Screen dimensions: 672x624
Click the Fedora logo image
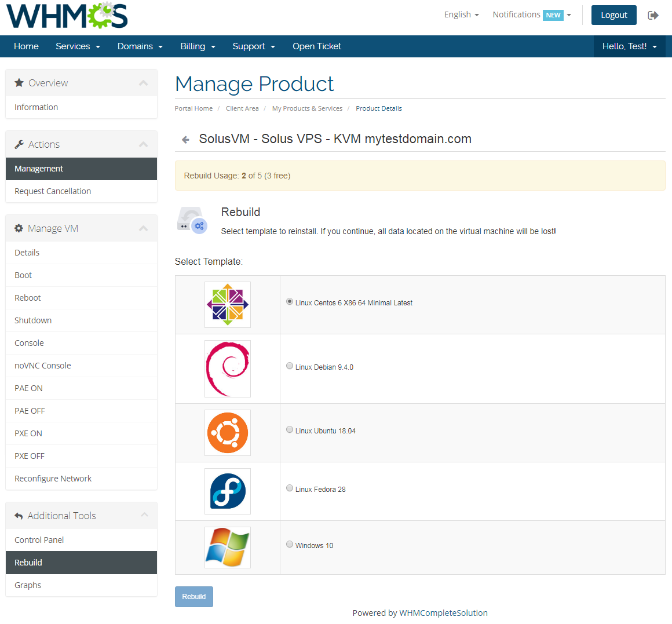(x=227, y=491)
